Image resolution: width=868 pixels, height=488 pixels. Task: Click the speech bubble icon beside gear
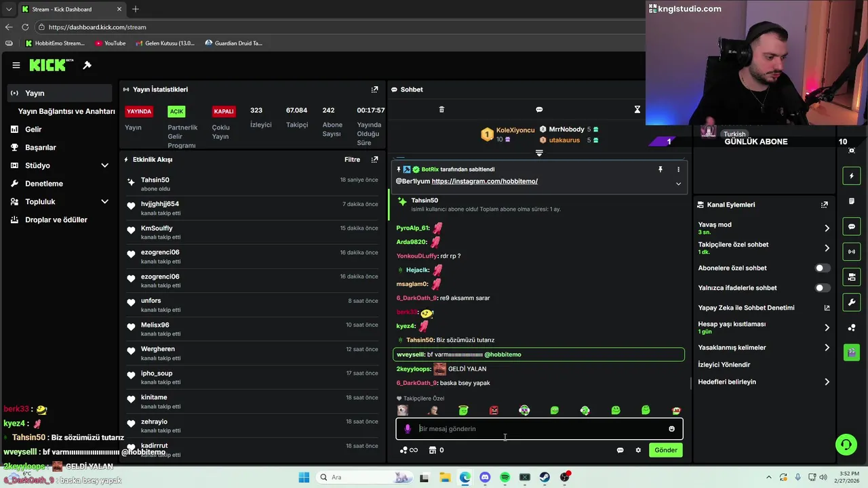pyautogui.click(x=620, y=450)
